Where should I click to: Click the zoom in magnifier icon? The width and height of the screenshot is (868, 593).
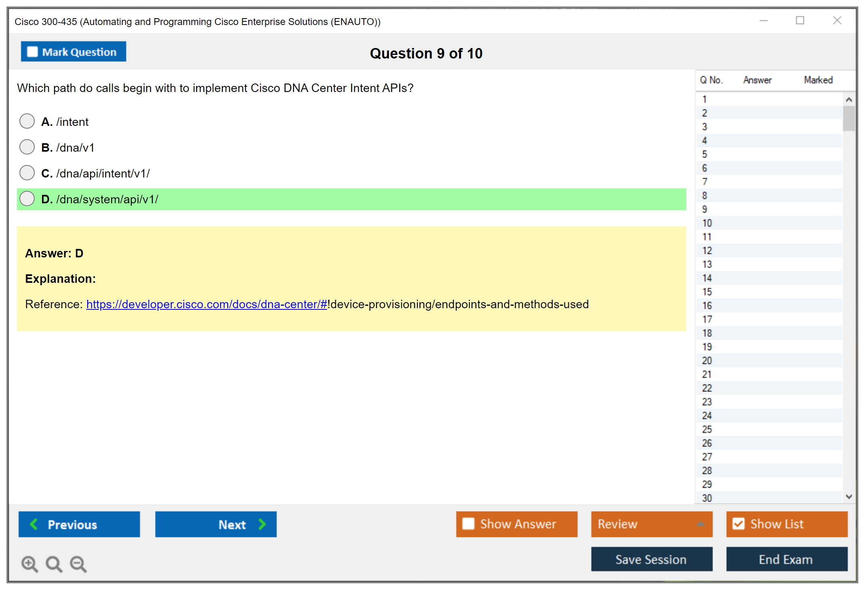click(29, 564)
